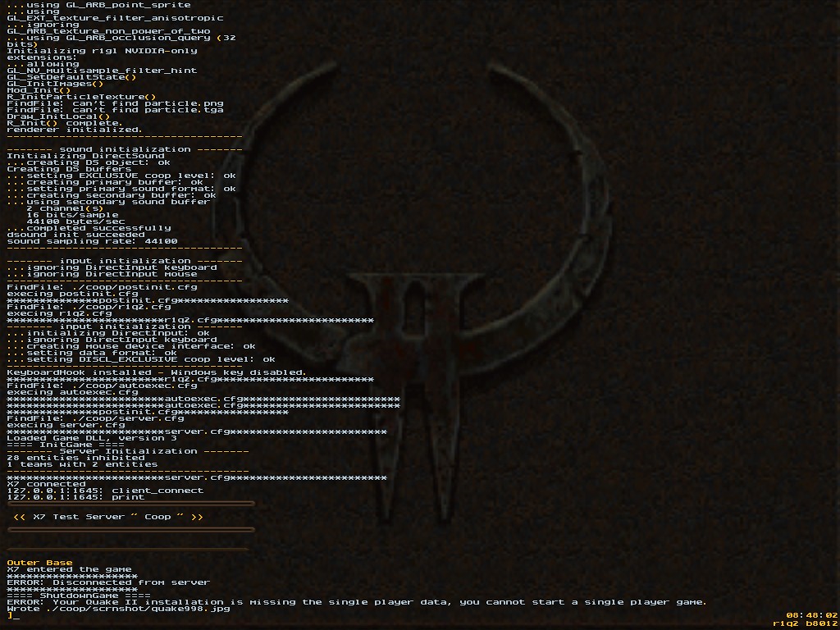Select 'Loaded Game DLL, version 3' text
Viewport: 840px width, 630px height.
coord(91,438)
